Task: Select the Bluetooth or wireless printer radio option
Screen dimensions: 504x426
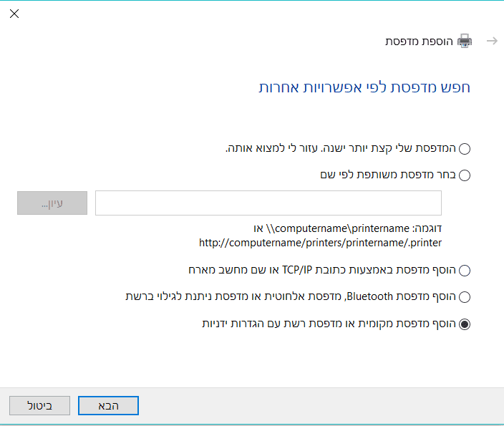Action: pyautogui.click(x=465, y=296)
